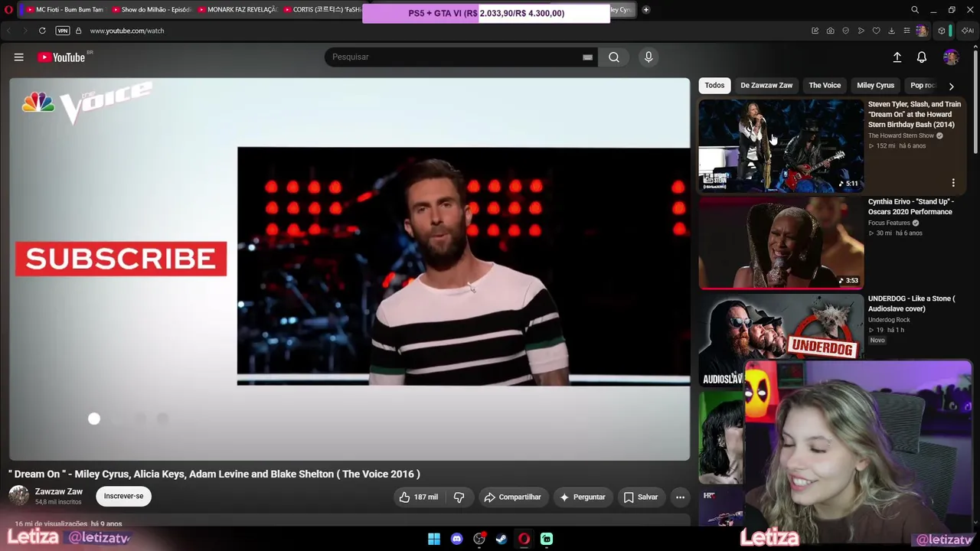Image resolution: width=980 pixels, height=551 pixels.
Task: Click the Compartilhar share button
Action: point(512,497)
